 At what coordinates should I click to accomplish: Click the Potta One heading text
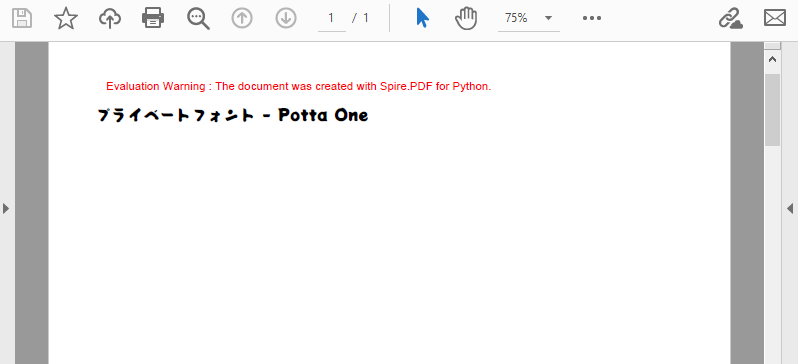[233, 116]
